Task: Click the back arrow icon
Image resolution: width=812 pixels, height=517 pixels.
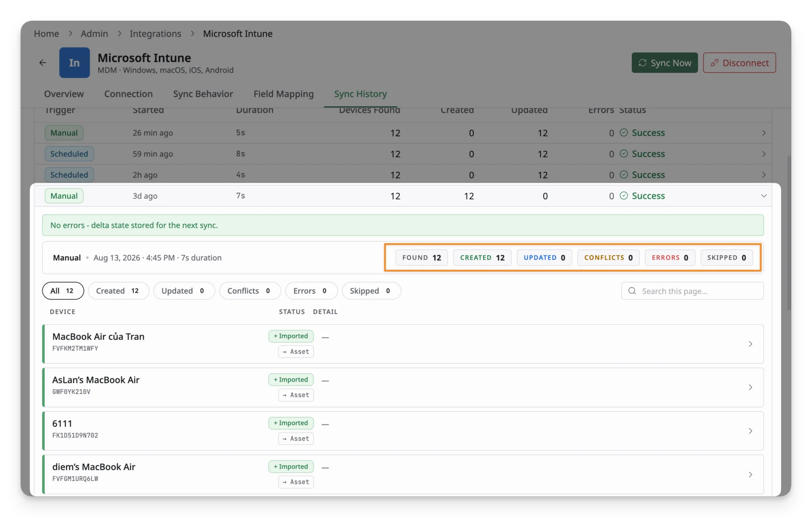Action: (43, 63)
